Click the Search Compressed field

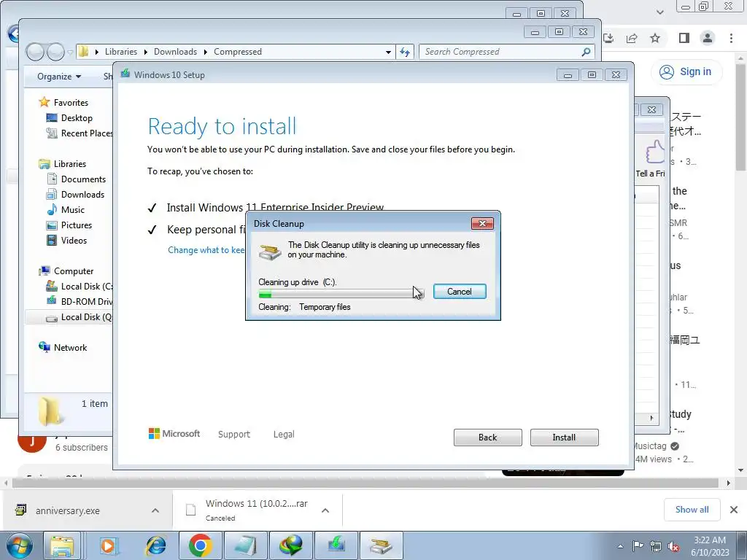click(500, 52)
